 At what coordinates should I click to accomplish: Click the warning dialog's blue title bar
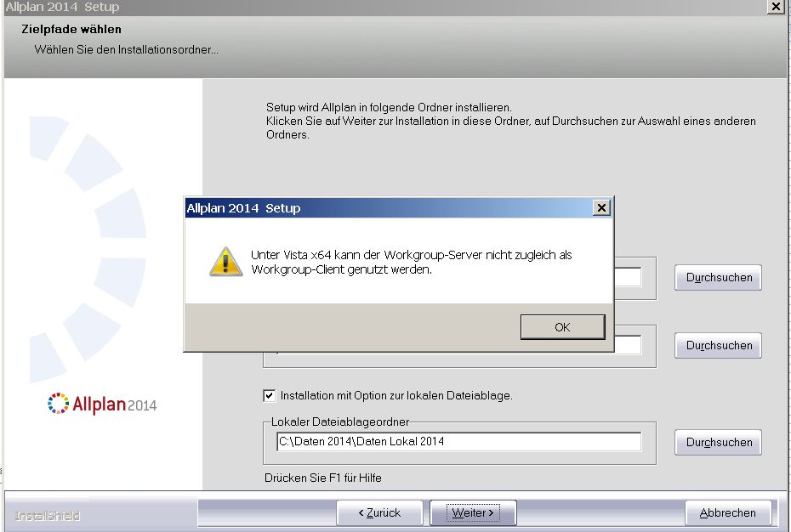tap(383, 208)
